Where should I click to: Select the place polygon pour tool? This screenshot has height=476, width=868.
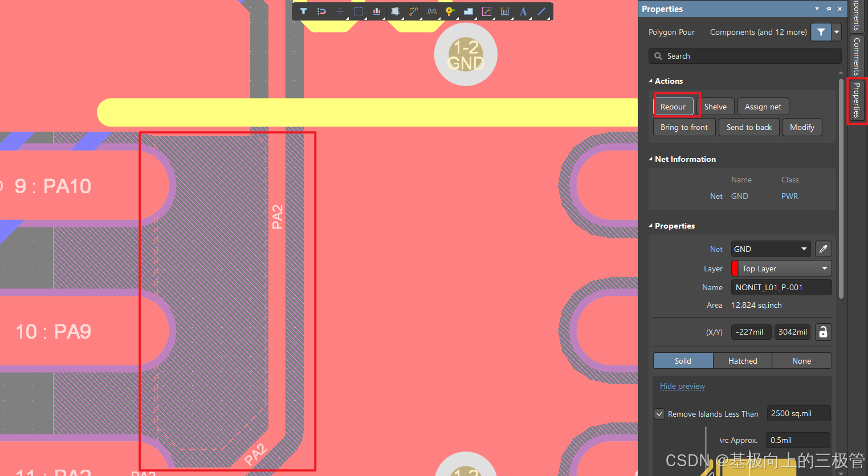468,11
